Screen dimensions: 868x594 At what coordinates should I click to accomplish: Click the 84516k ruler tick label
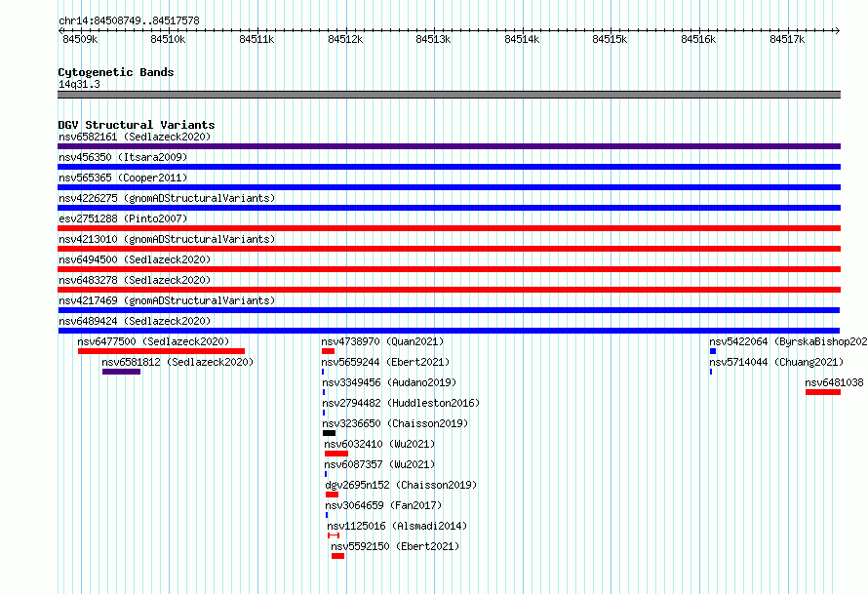698,39
